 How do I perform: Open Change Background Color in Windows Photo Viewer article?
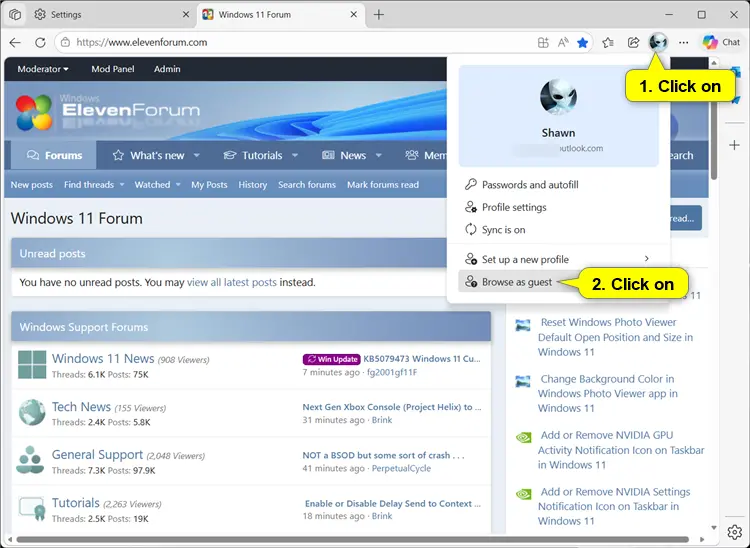[x=607, y=394]
